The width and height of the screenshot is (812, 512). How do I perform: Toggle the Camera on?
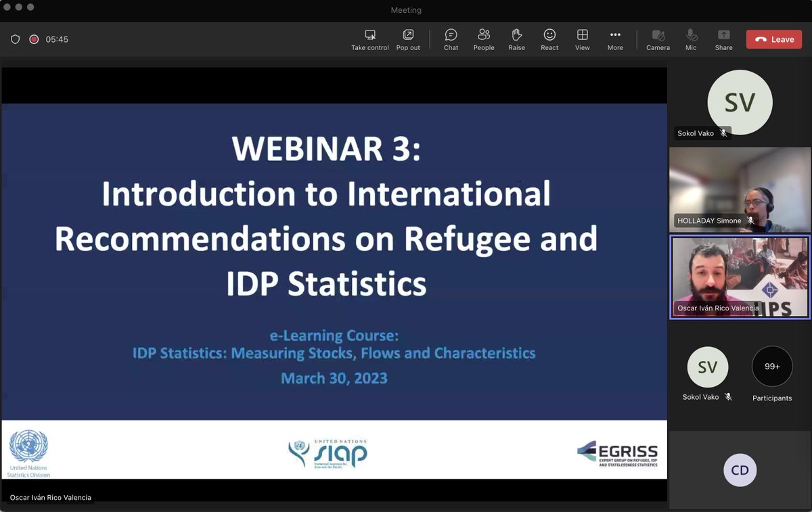[x=658, y=39]
